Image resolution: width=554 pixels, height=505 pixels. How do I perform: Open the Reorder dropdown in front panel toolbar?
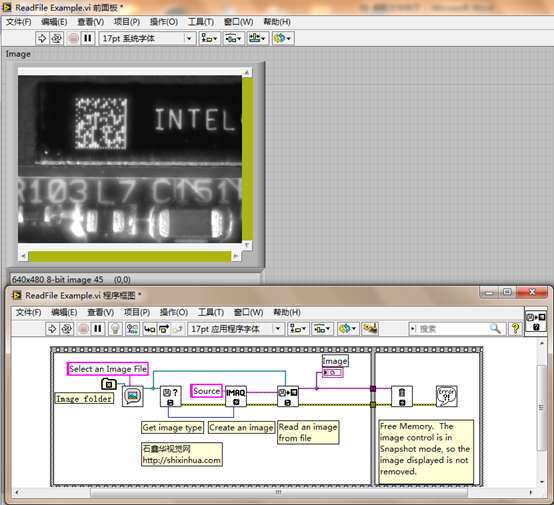pyautogui.click(x=283, y=38)
